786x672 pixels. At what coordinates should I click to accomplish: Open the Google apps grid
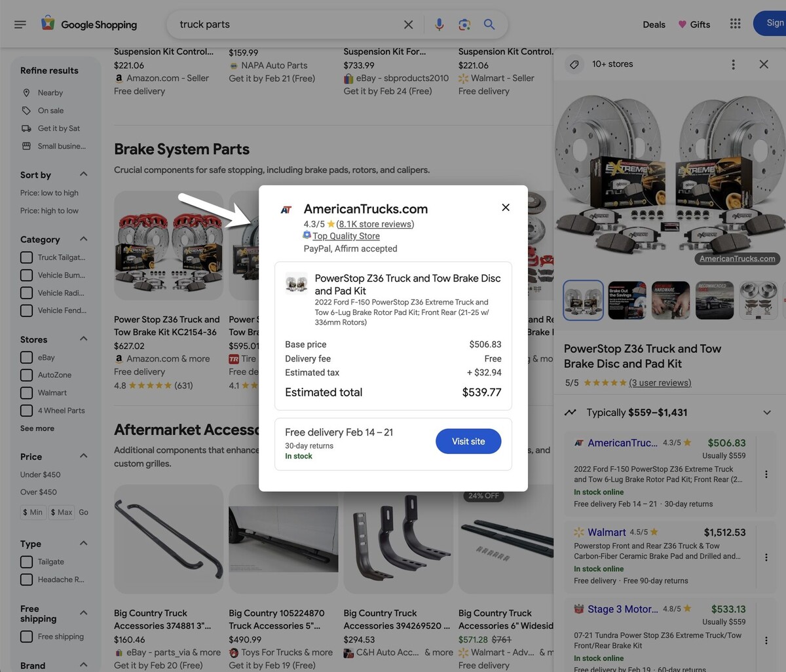coord(736,24)
